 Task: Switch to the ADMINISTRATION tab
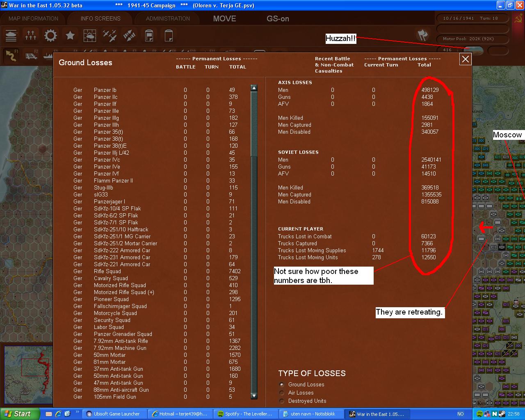168,18
